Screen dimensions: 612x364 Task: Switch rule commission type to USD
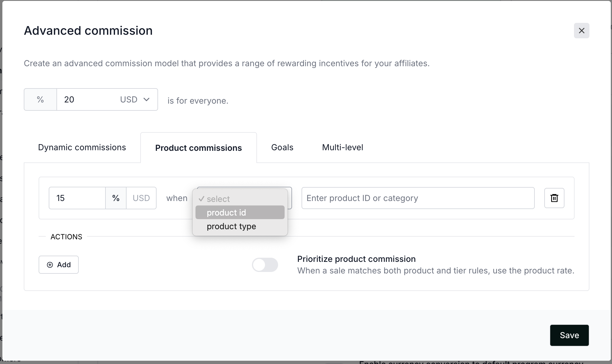(x=141, y=198)
